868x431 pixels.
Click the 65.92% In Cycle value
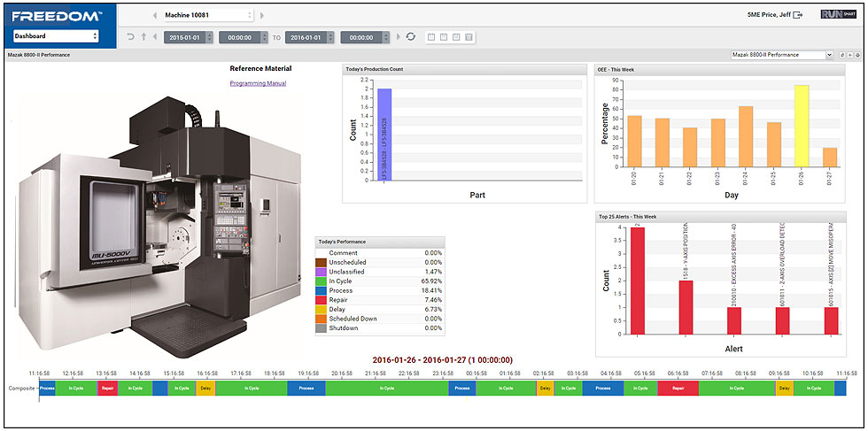432,281
